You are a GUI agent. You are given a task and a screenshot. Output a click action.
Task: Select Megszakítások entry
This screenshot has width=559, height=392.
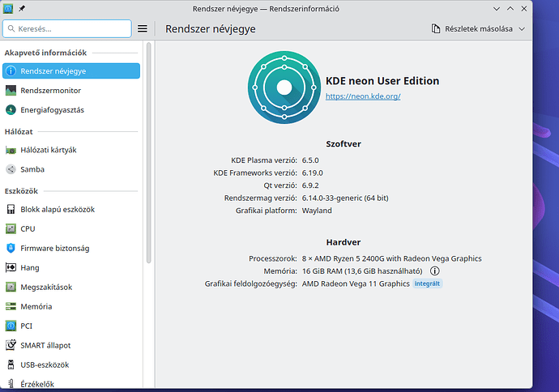click(71, 287)
